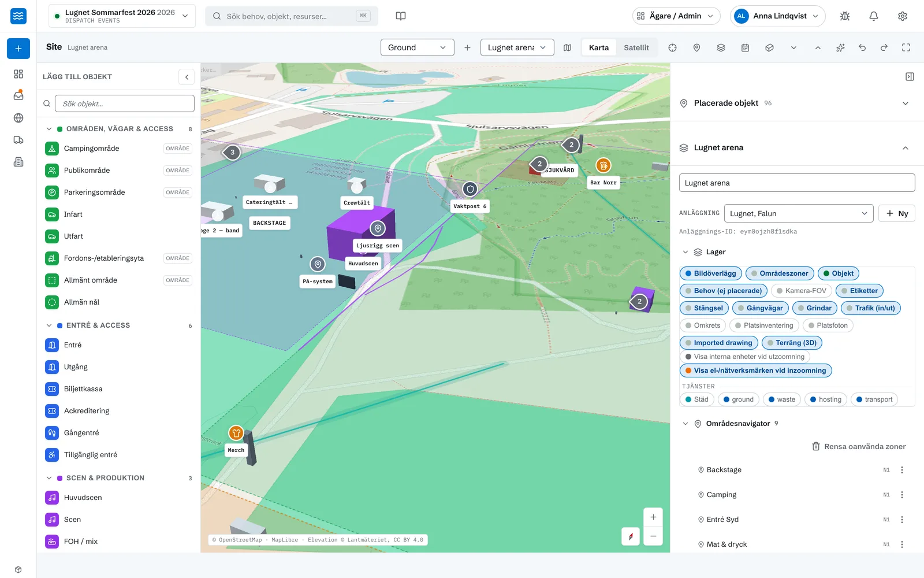
Task: Toggle Terräng (3D) layer chip
Action: pyautogui.click(x=792, y=343)
